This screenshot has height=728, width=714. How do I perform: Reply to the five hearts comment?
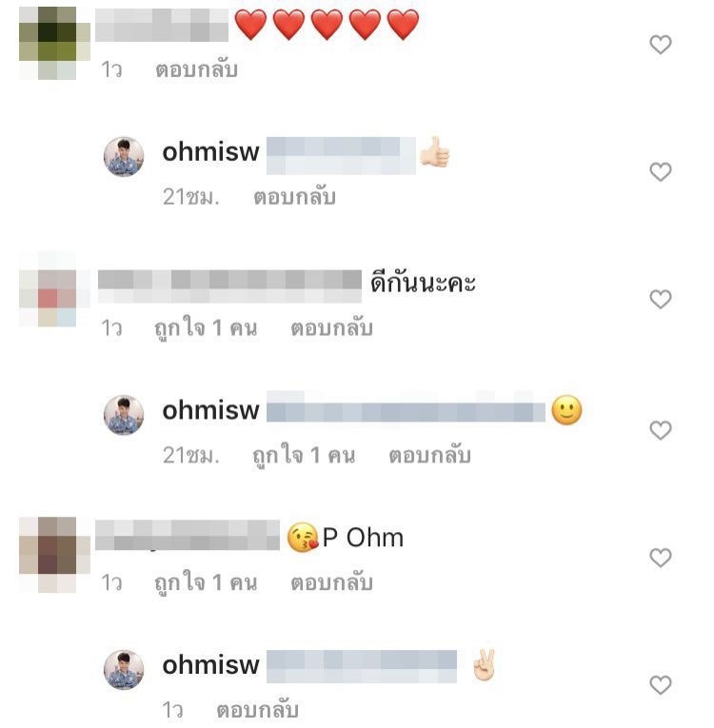click(x=196, y=70)
